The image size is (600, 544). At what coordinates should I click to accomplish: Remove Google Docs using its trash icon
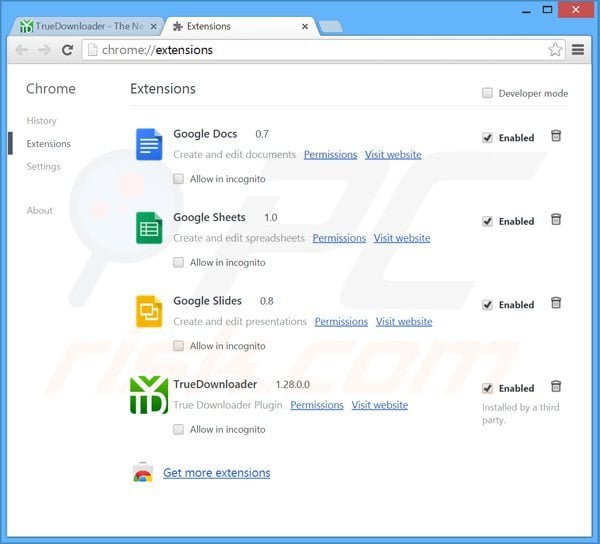pos(556,136)
